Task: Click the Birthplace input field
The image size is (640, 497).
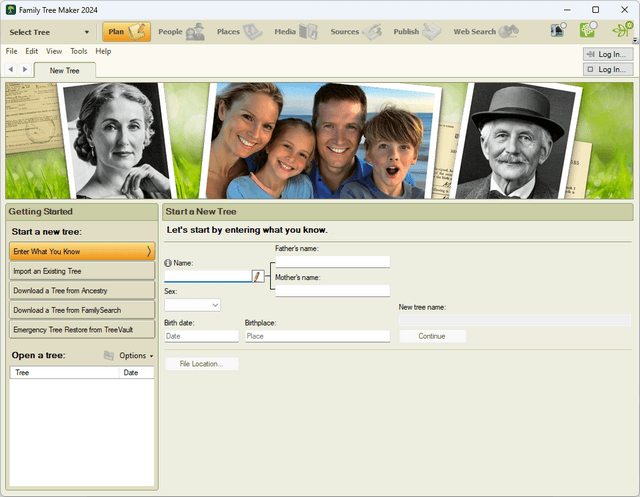Action: pyautogui.click(x=317, y=337)
